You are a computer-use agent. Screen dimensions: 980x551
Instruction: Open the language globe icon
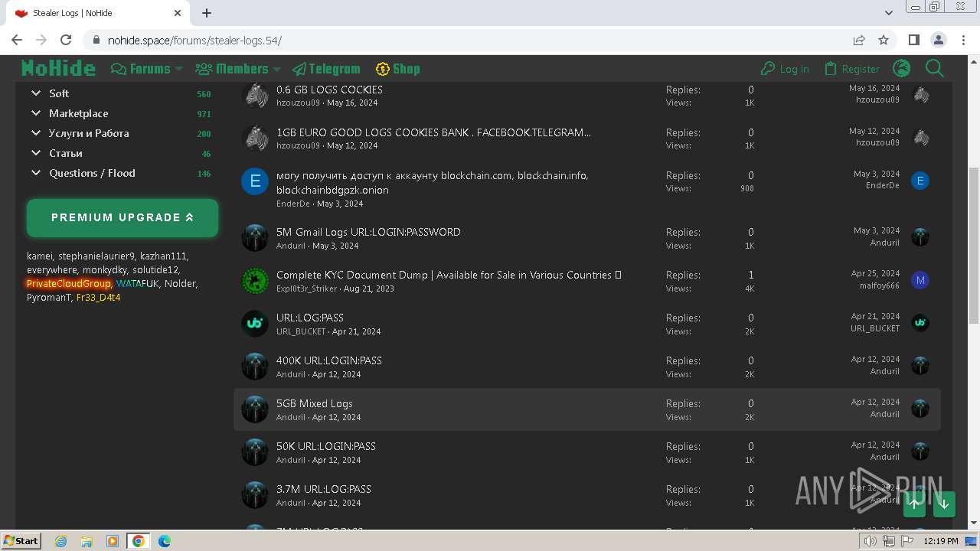click(x=902, y=69)
